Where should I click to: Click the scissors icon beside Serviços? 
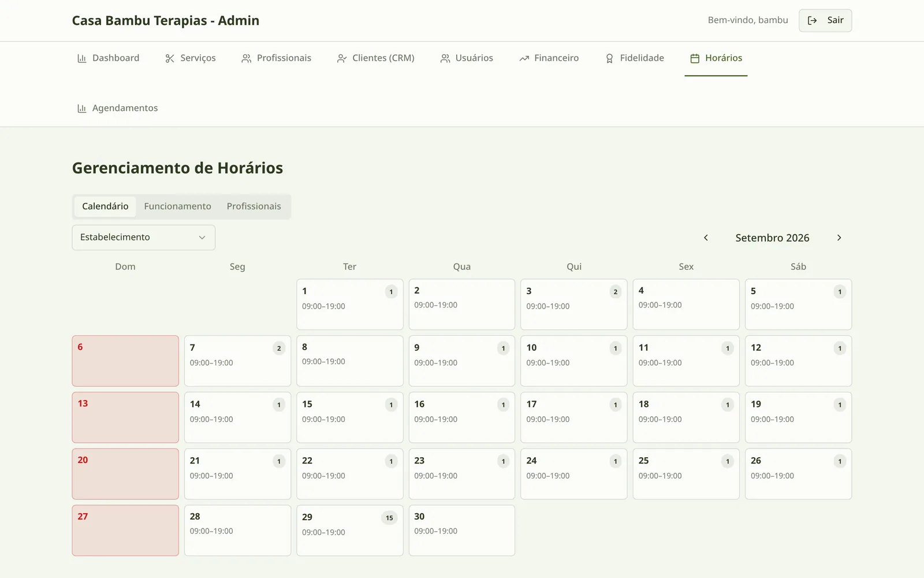tap(170, 58)
